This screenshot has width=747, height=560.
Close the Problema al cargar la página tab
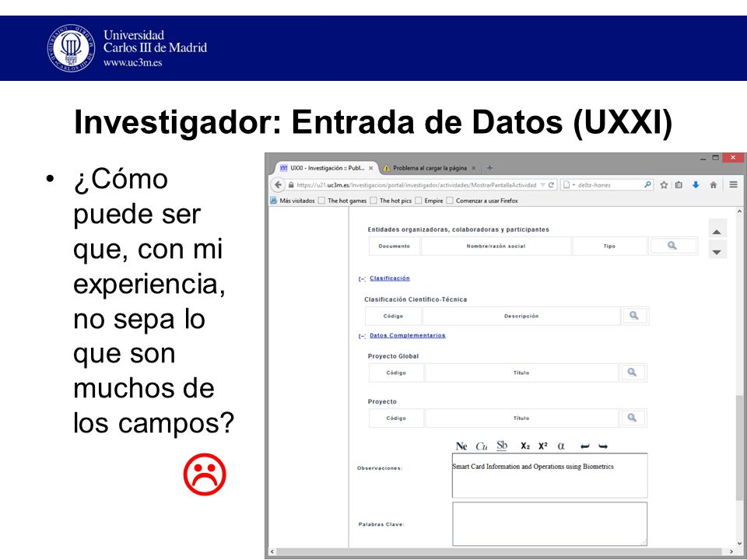pyautogui.click(x=474, y=168)
